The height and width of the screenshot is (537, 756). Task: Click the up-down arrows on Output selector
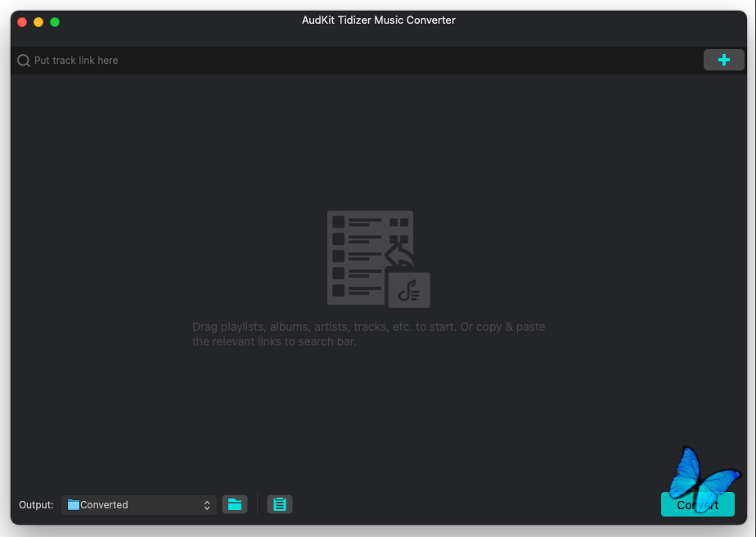click(207, 505)
